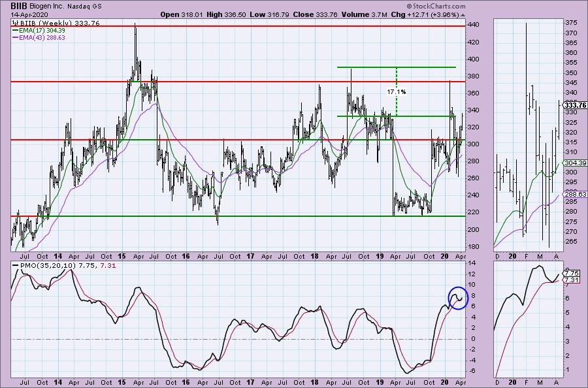Click the boxed 333.76 price axis tag
This screenshot has width=588, height=388.
click(x=575, y=105)
